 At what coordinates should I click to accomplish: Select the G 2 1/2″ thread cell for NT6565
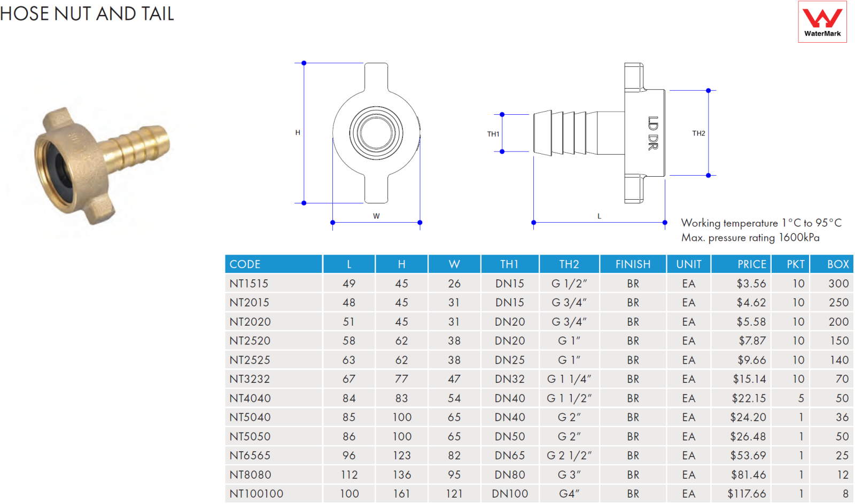point(569,455)
